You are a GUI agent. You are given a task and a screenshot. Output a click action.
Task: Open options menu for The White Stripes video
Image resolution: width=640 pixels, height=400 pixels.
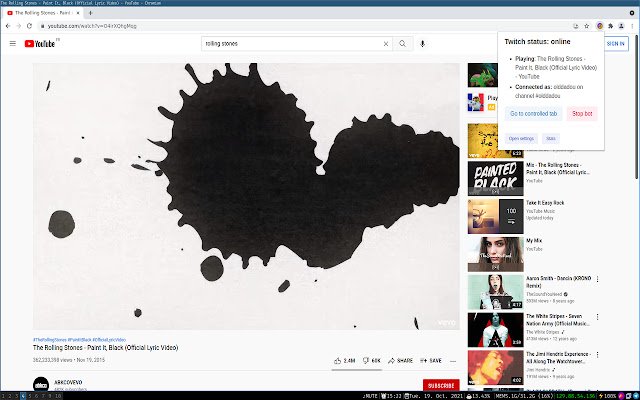[x=597, y=317]
